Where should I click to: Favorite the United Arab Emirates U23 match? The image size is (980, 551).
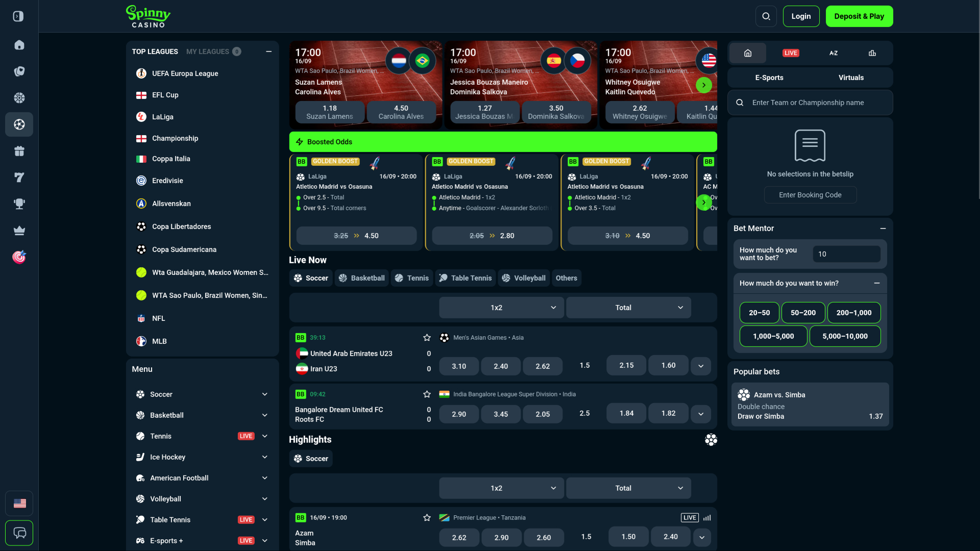pos(427,338)
